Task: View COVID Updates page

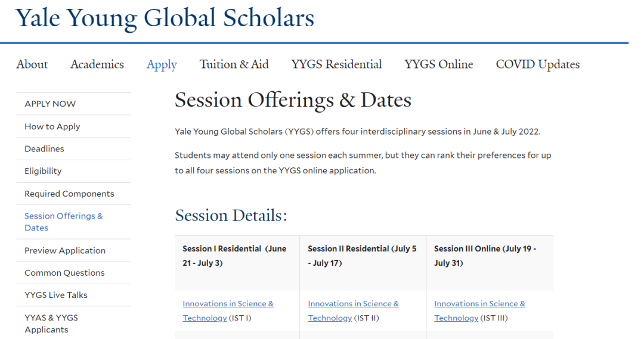Action: point(538,64)
